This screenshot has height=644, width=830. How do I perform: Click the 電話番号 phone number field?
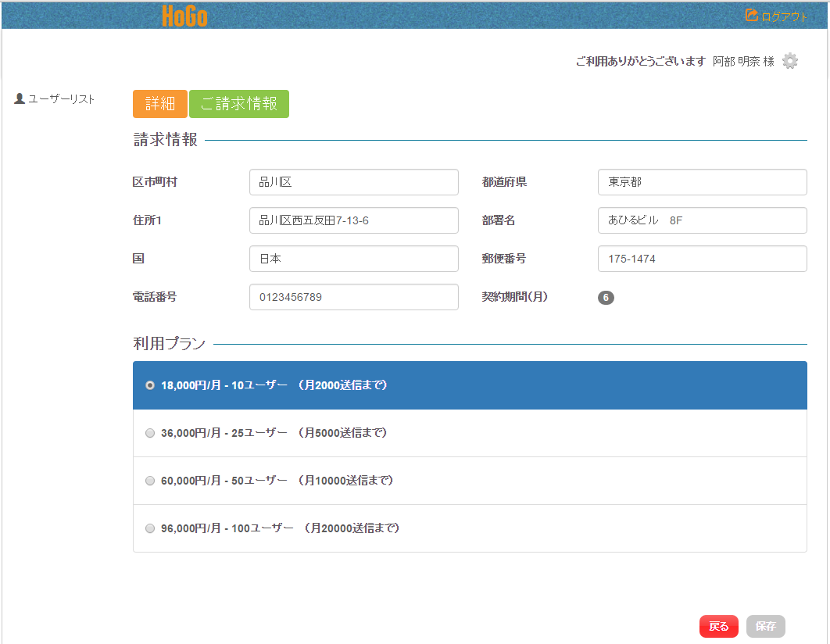click(353, 297)
